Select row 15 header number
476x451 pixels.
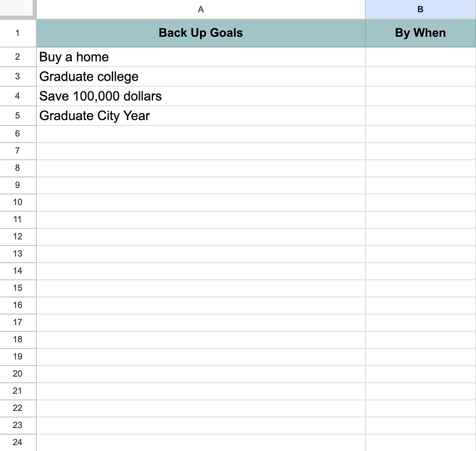tap(17, 288)
